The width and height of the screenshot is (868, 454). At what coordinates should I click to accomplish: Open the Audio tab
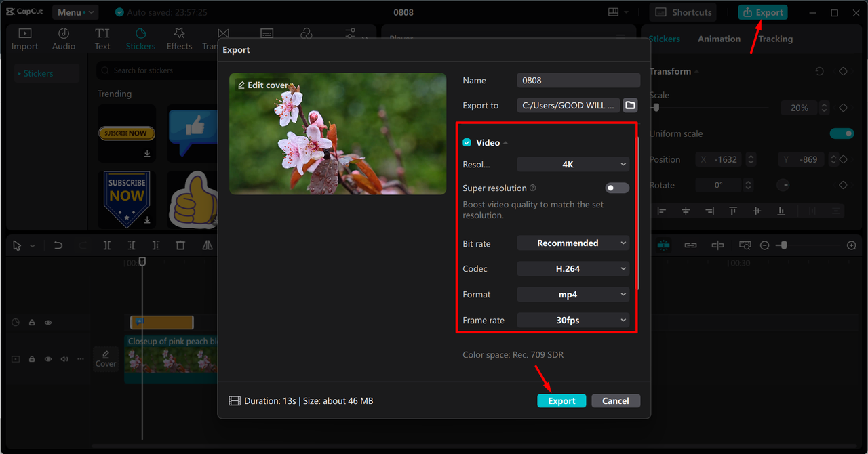pyautogui.click(x=64, y=39)
